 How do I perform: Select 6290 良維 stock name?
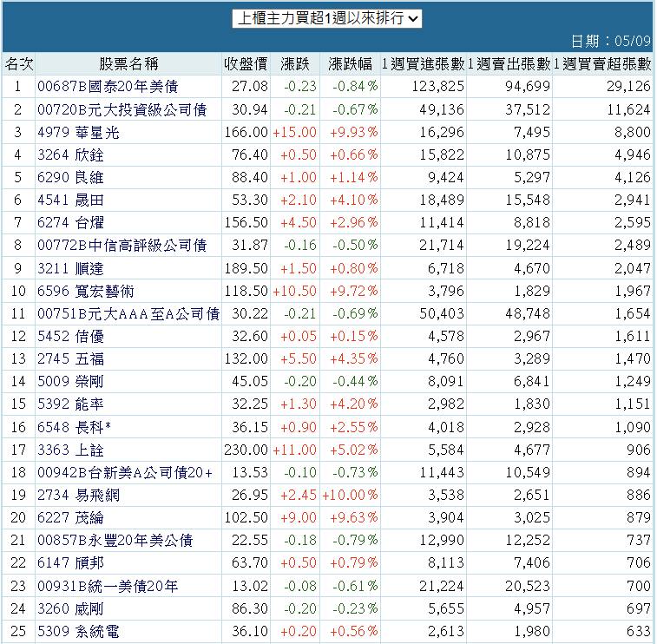[x=70, y=177]
